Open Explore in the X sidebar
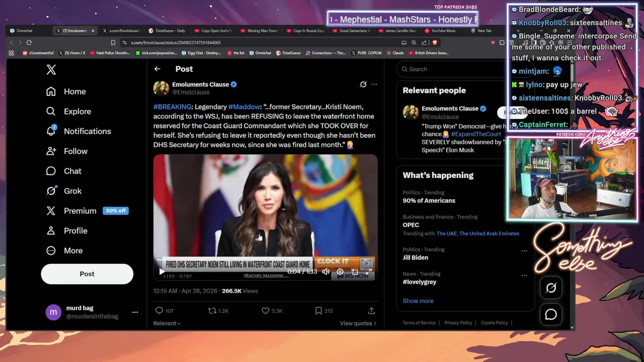This screenshot has height=362, width=644. (x=68, y=111)
